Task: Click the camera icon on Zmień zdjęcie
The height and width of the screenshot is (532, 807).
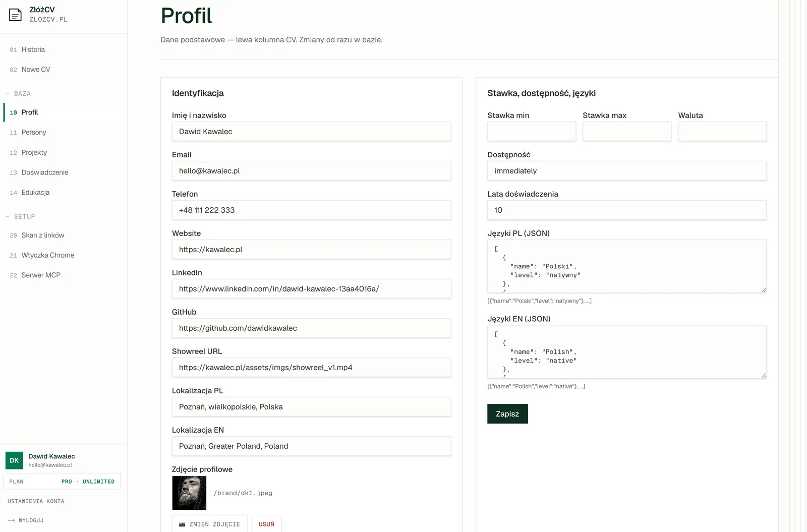Action: click(182, 524)
